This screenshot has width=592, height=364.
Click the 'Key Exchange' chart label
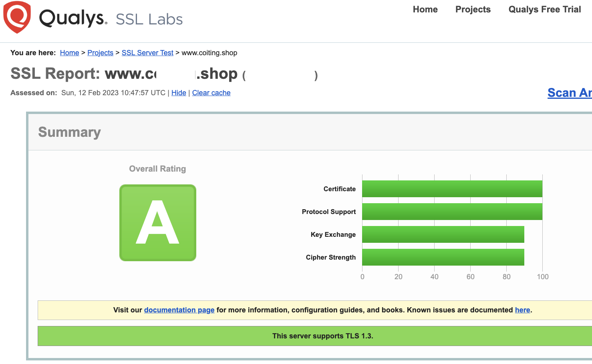click(x=333, y=234)
